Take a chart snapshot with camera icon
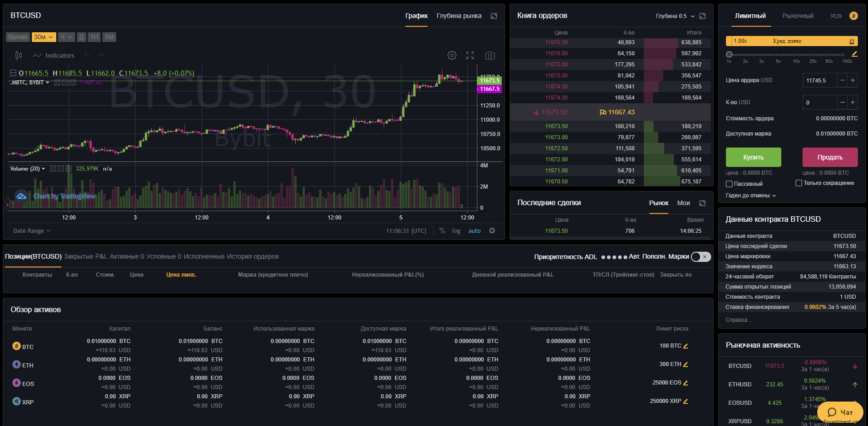Screen dimensions: 868x426 pos(490,56)
